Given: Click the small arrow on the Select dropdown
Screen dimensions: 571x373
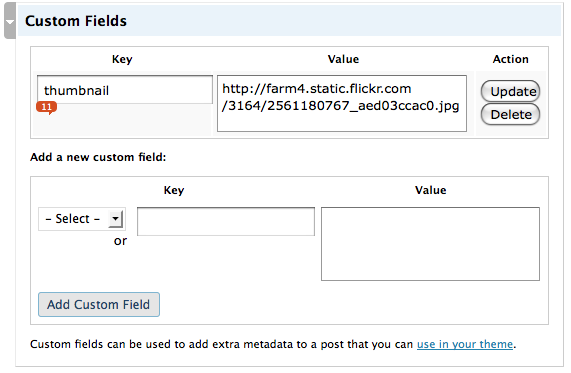Looking at the screenshot, I should coord(115,219).
